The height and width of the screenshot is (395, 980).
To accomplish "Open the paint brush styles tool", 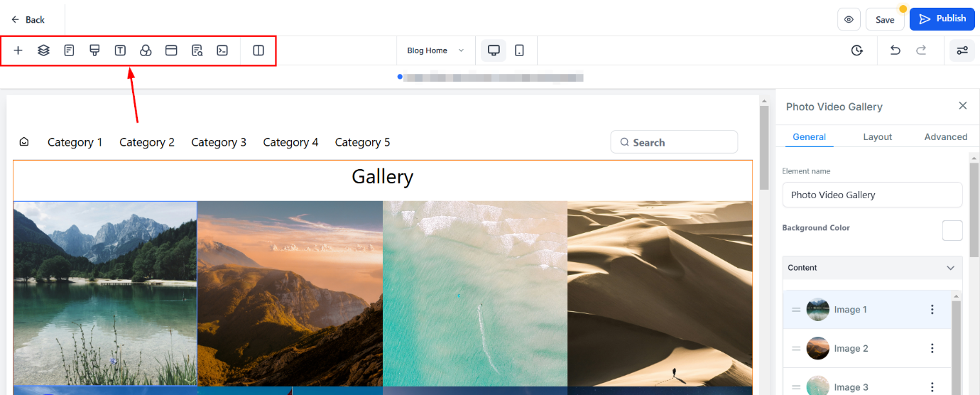I will (x=94, y=50).
